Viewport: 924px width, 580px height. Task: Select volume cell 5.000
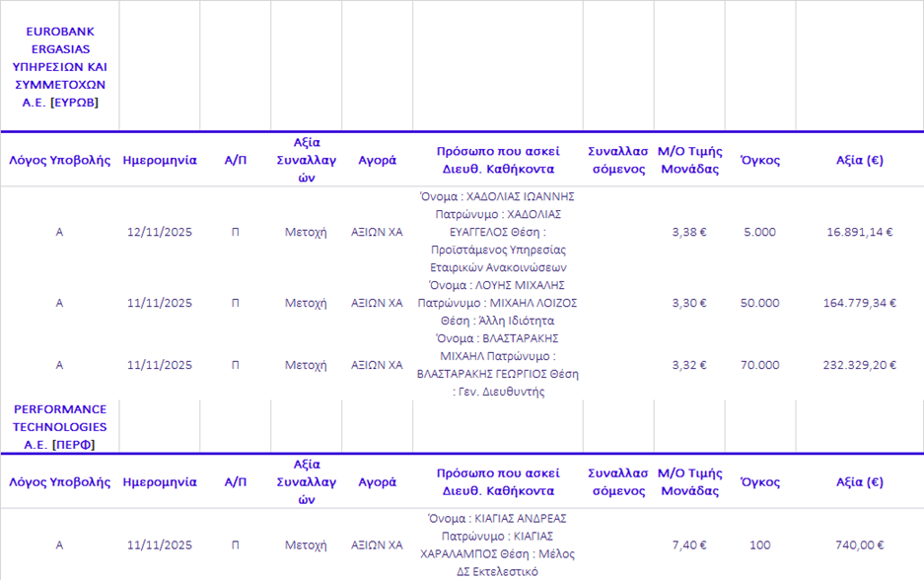(760, 232)
